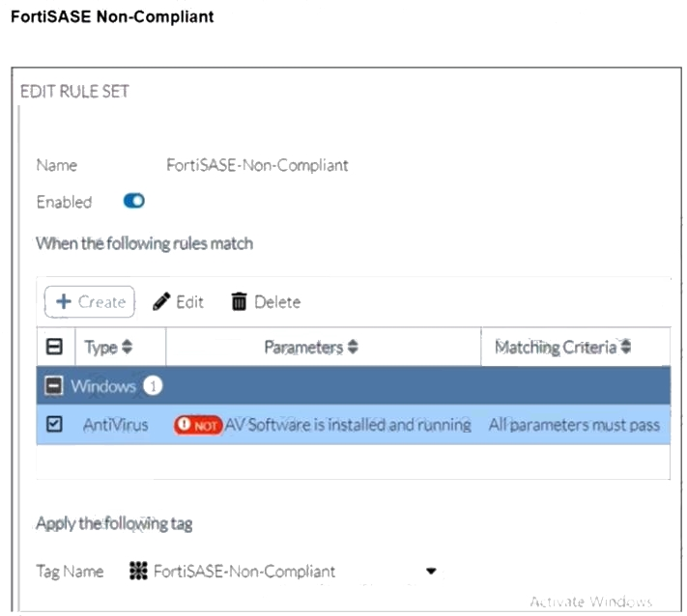Sort by Matching Criteria column arrows

(626, 347)
